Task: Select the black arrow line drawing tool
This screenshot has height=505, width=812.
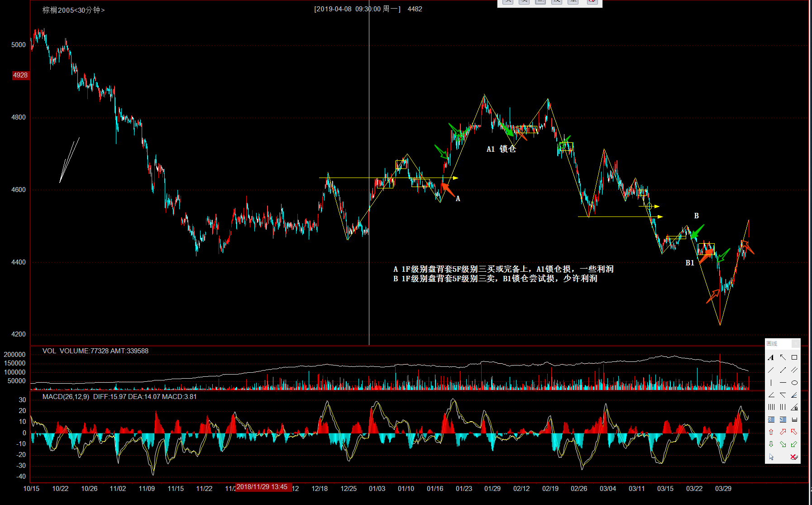Action: (x=783, y=357)
